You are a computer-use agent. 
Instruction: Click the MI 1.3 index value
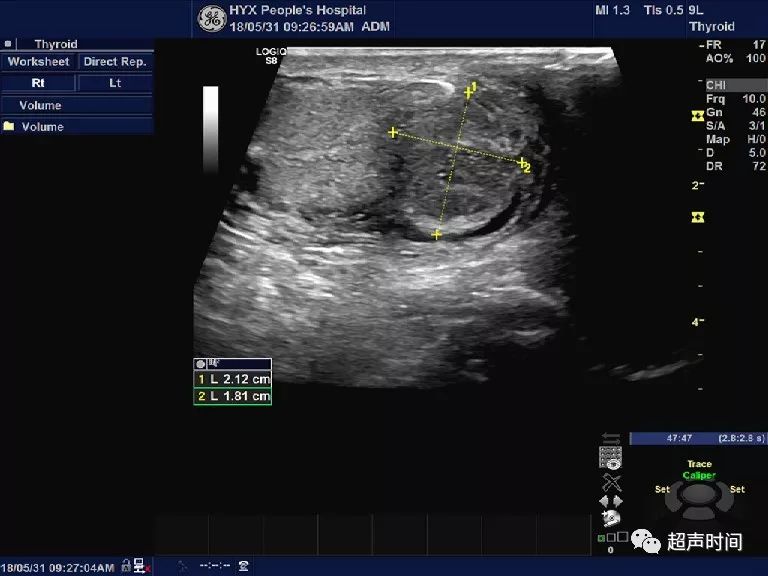pos(612,10)
